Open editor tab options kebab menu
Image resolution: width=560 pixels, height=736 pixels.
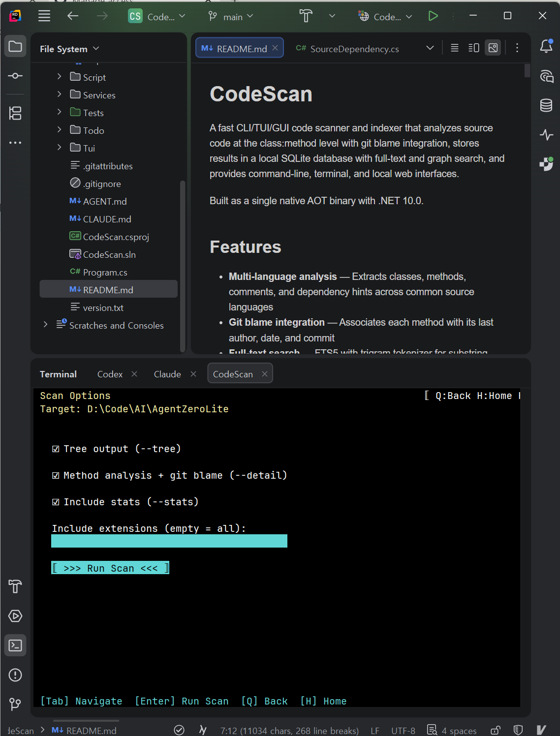(517, 48)
